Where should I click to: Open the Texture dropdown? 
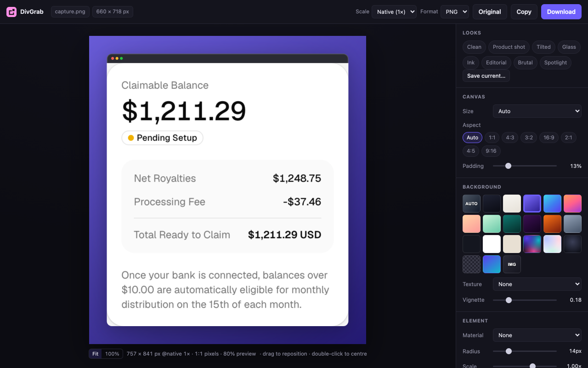click(x=537, y=284)
